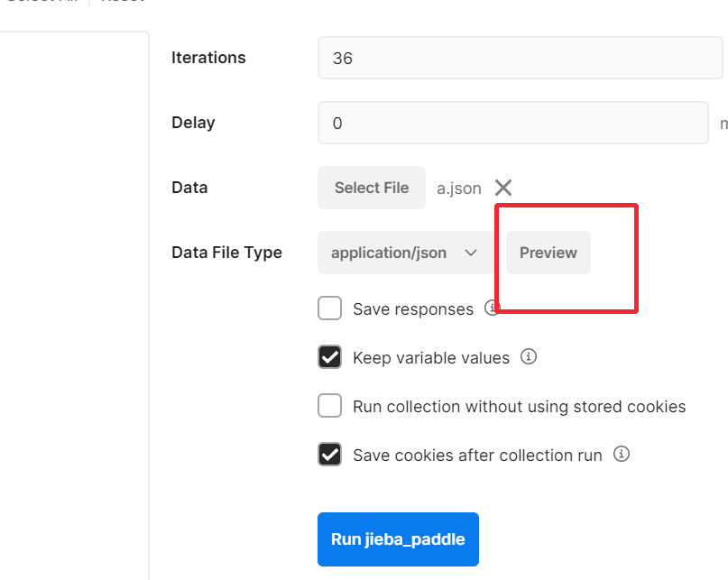Image resolution: width=728 pixels, height=580 pixels.
Task: Enable the Save responses checkbox
Action: [x=329, y=308]
